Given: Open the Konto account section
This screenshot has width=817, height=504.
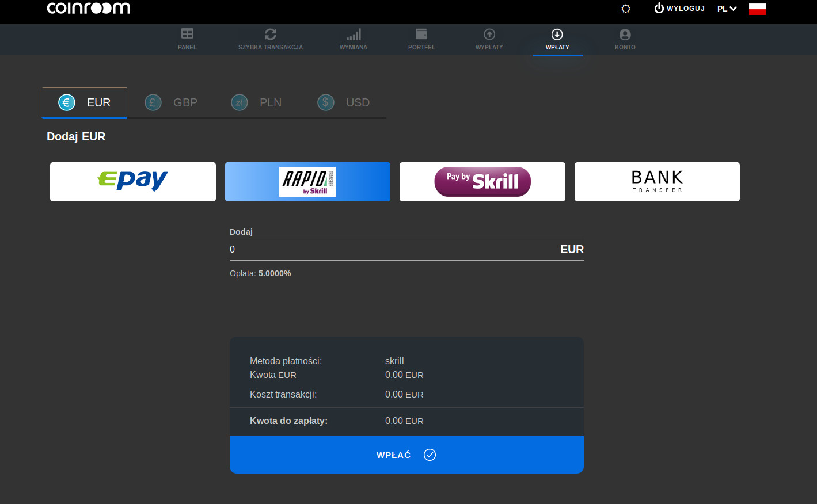Looking at the screenshot, I should (625, 40).
